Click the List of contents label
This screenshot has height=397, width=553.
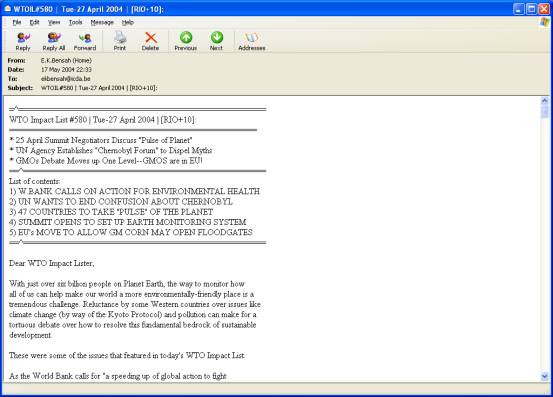pos(35,181)
